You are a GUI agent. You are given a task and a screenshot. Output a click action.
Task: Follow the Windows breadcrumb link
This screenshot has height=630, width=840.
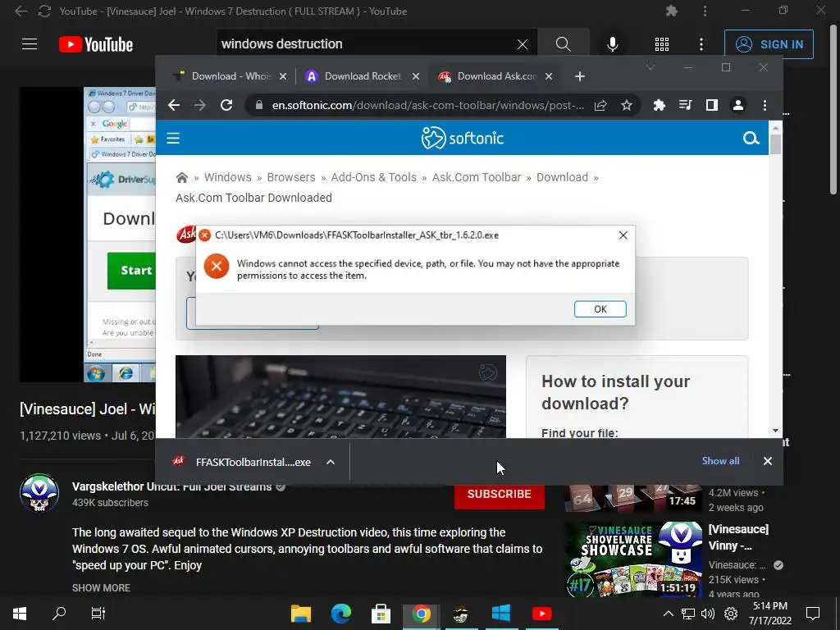(x=228, y=177)
